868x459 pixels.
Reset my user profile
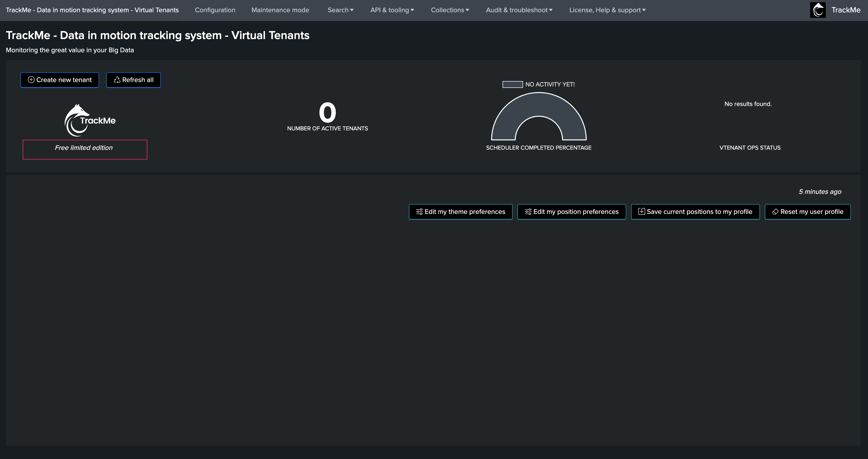click(x=808, y=212)
